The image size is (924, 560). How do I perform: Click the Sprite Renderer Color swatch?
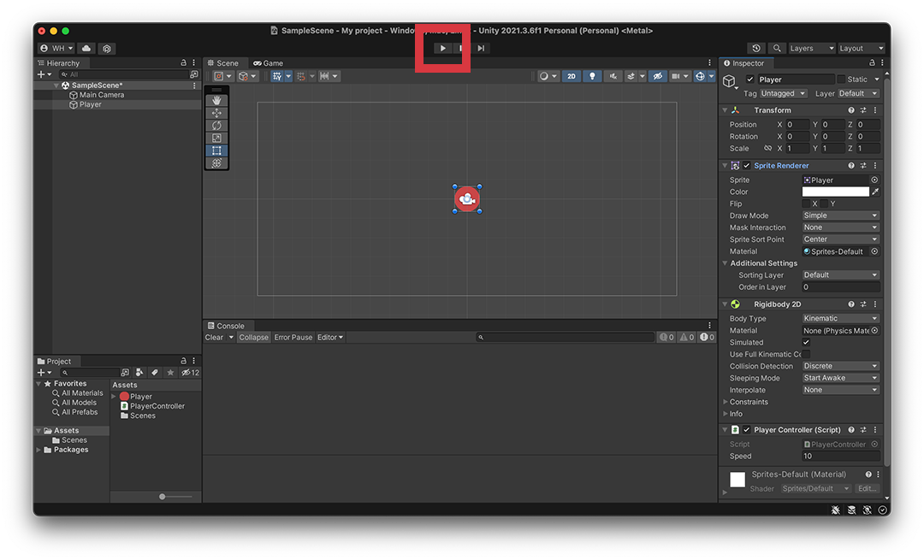pyautogui.click(x=835, y=192)
